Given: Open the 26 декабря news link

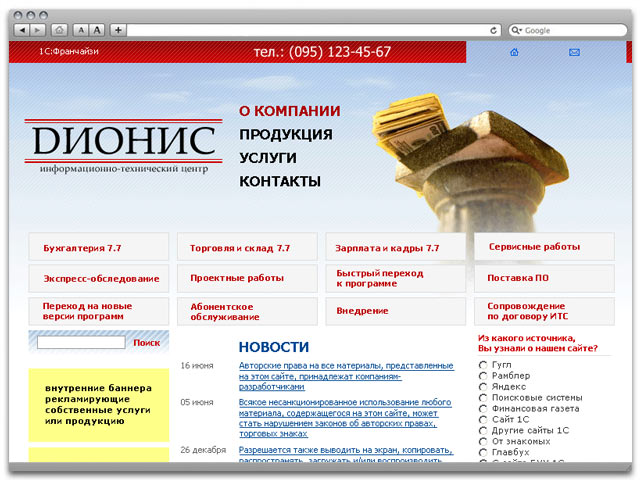Looking at the screenshot, I should coord(346,455).
